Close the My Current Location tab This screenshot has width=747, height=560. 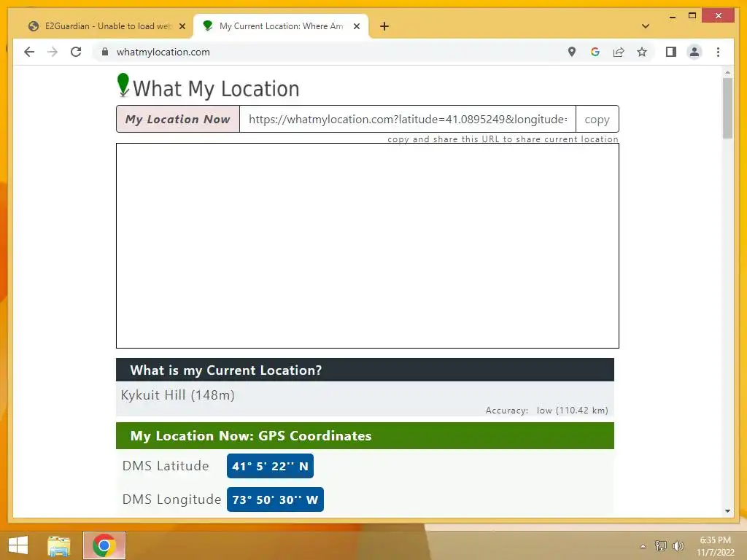(356, 26)
